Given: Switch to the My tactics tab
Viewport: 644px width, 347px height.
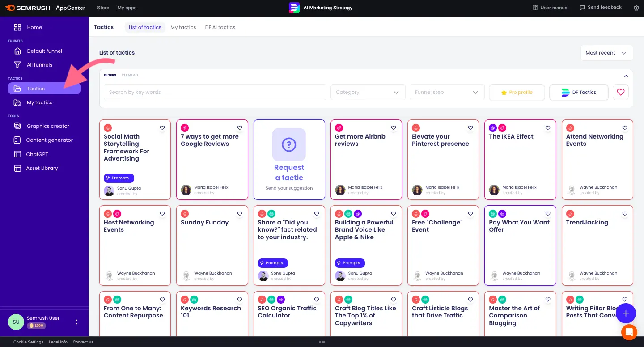Looking at the screenshot, I should click(183, 27).
